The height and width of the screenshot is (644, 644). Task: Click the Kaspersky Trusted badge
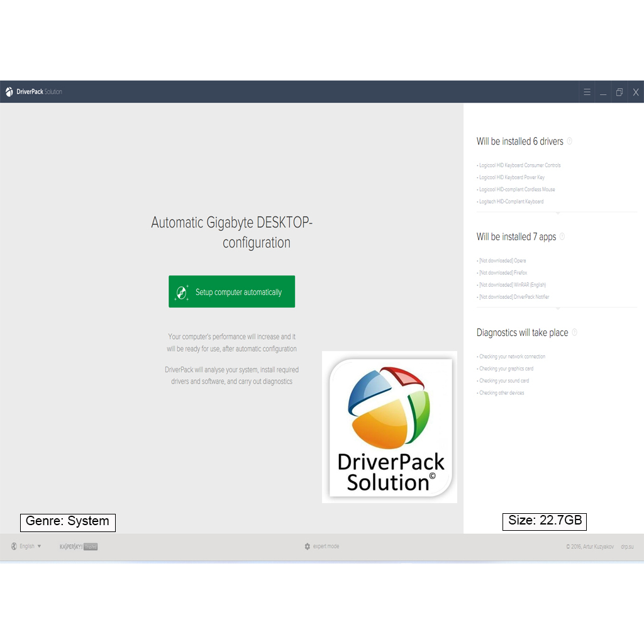pyautogui.click(x=79, y=547)
